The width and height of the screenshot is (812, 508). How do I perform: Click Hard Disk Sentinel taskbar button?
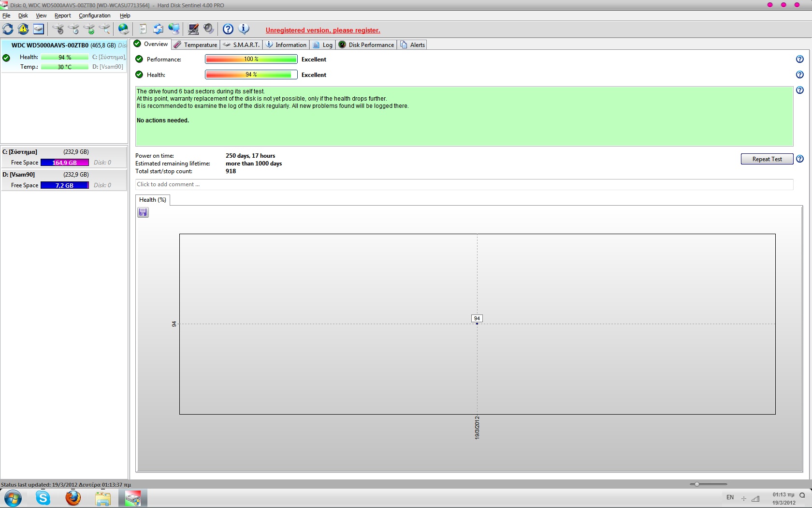pyautogui.click(x=132, y=498)
